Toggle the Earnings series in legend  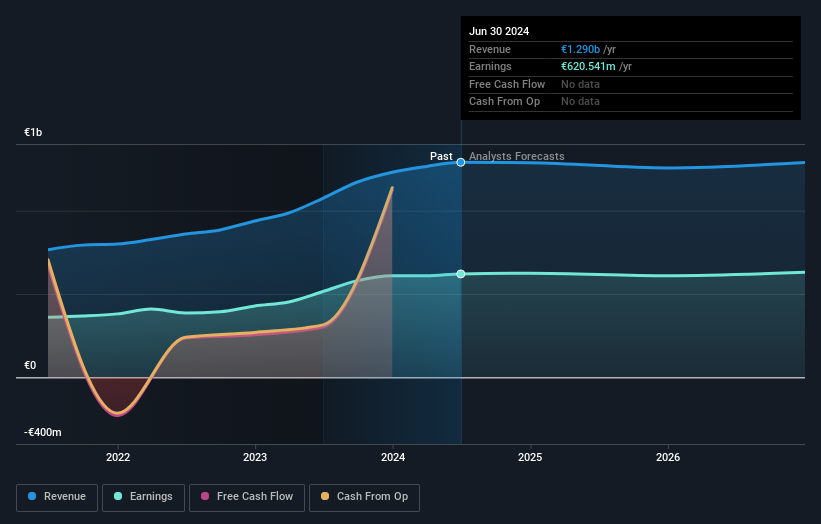tap(143, 497)
